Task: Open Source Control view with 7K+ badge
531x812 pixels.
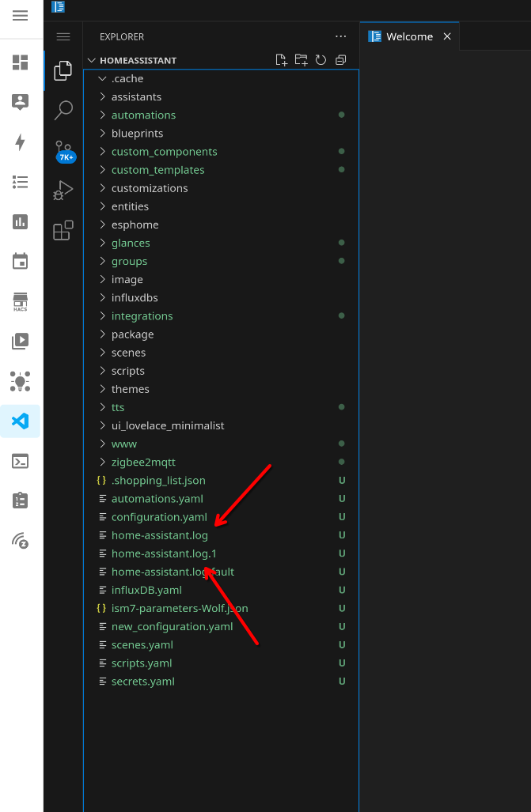Action: point(63,150)
